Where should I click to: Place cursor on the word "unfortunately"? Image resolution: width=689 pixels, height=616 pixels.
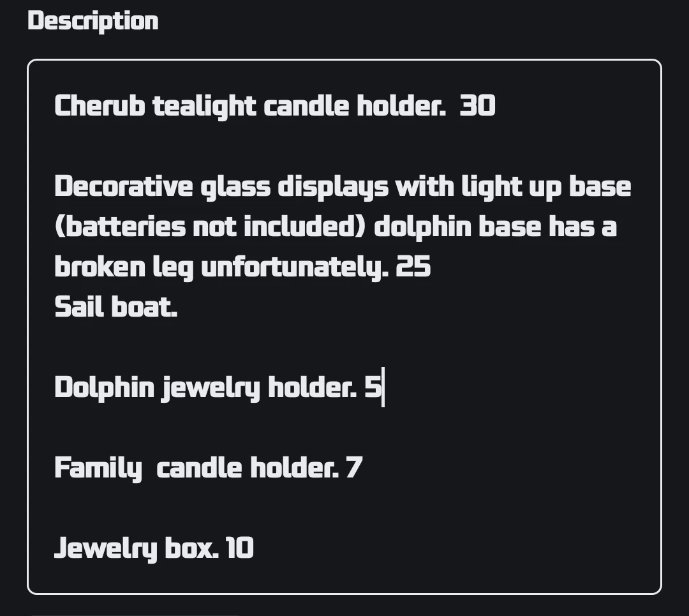tap(294, 267)
